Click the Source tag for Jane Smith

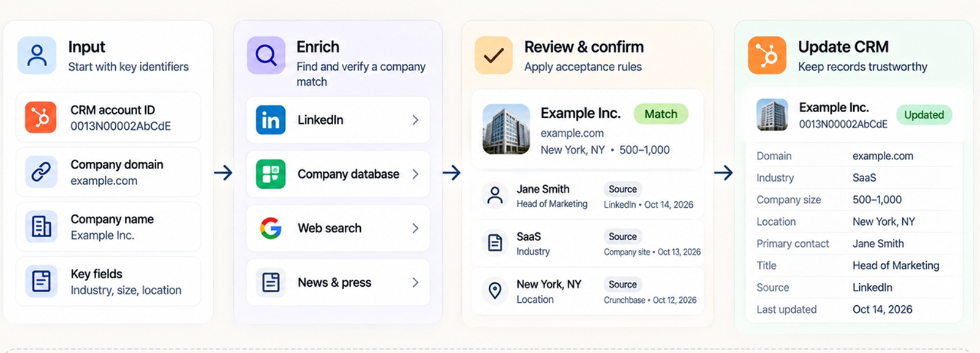[x=622, y=189]
